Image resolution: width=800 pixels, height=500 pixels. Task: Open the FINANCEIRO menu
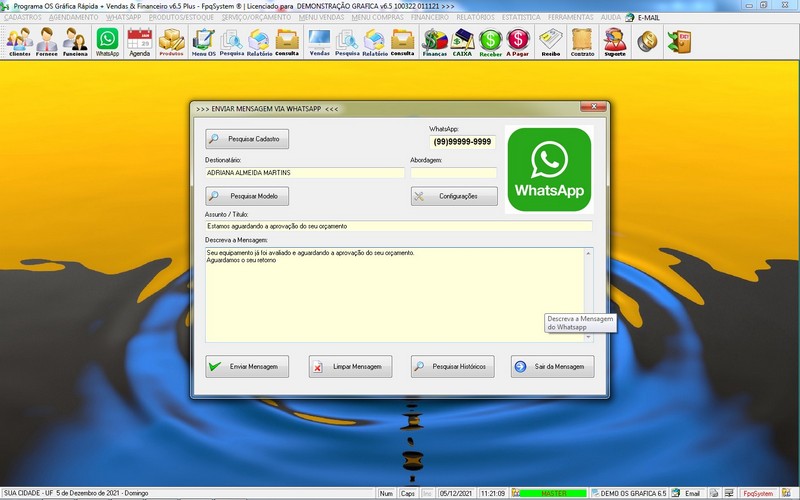click(x=430, y=17)
